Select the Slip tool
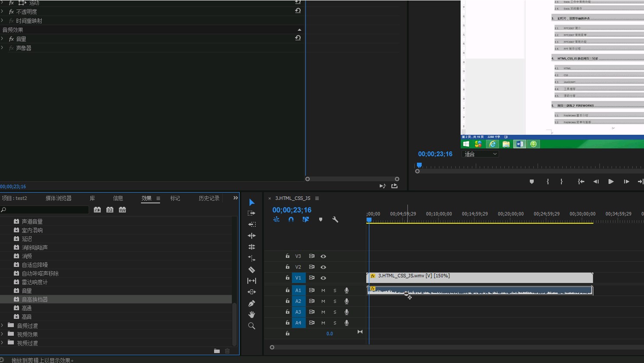644x363 pixels. pyautogui.click(x=252, y=281)
